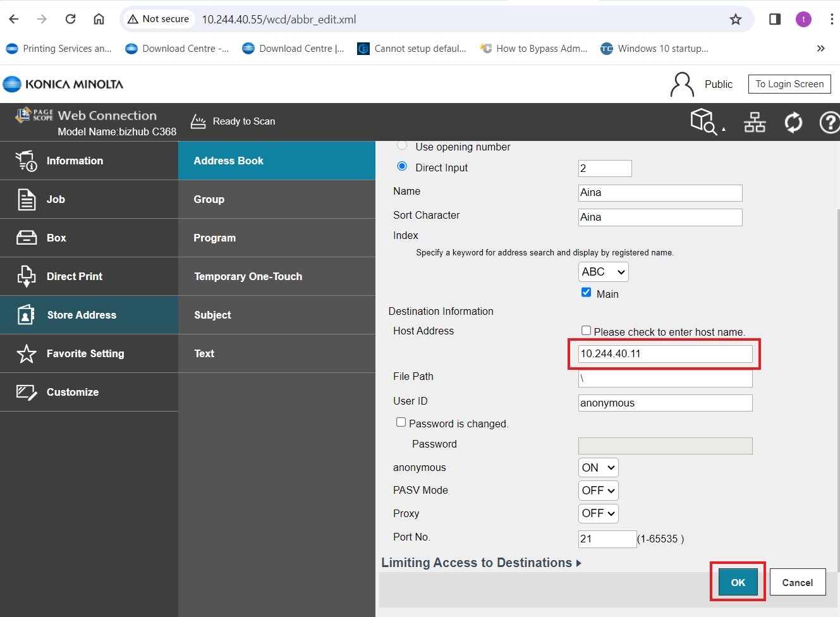The height and width of the screenshot is (617, 840).
Task: Click the Host Address input field
Action: coord(665,354)
